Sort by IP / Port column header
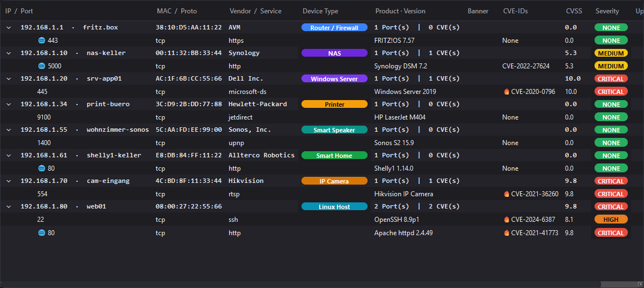Image resolution: width=644 pixels, height=288 pixels. pyautogui.click(x=19, y=11)
